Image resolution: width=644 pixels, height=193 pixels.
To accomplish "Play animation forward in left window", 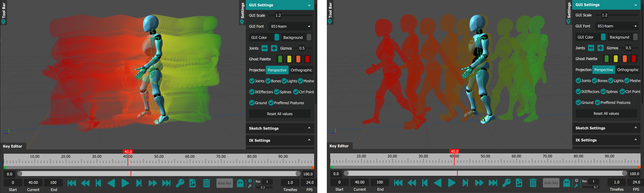I will point(125,183).
